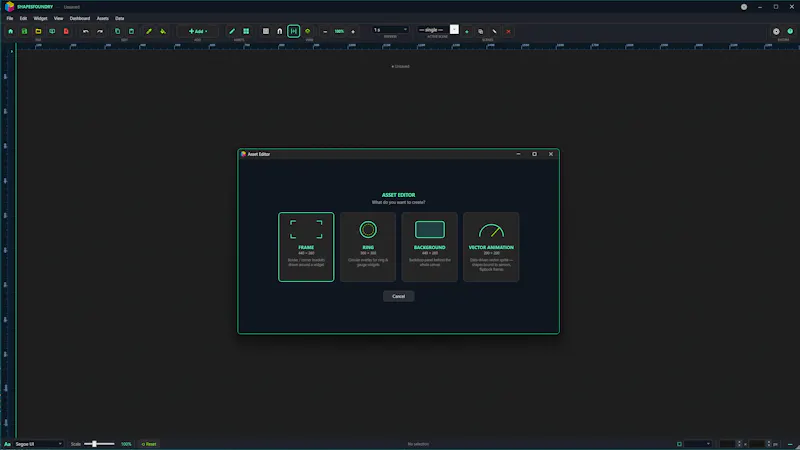
Task: Open the Dashboard menu
Action: [80, 18]
